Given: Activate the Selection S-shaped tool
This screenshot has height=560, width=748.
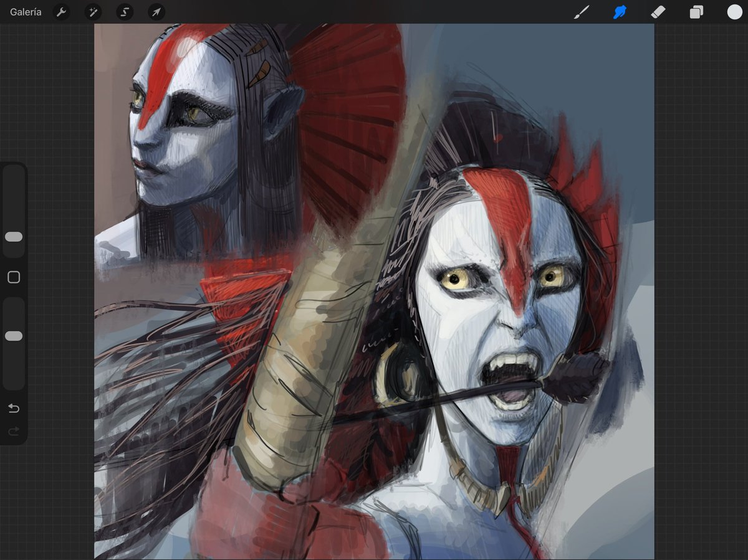Looking at the screenshot, I should coord(125,12).
